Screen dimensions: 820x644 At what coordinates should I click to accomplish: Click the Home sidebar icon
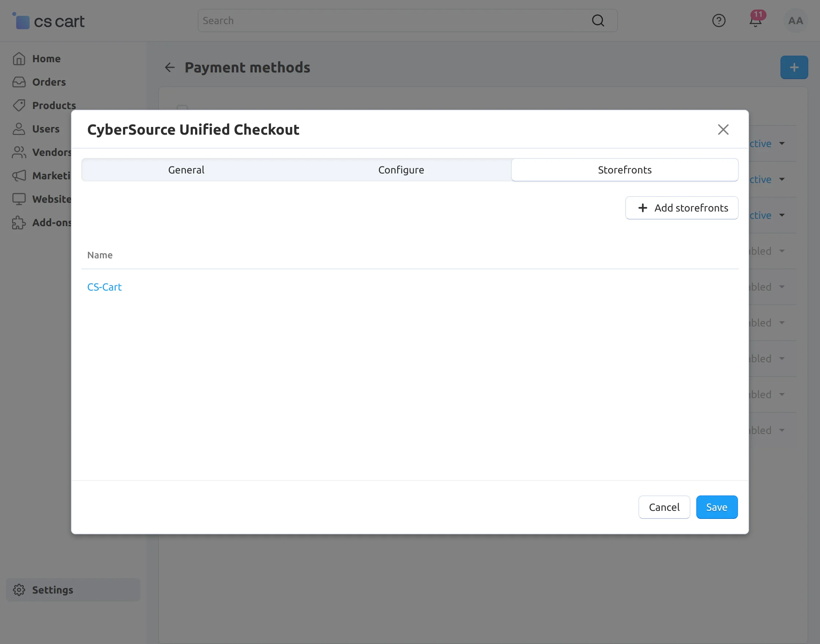19,59
